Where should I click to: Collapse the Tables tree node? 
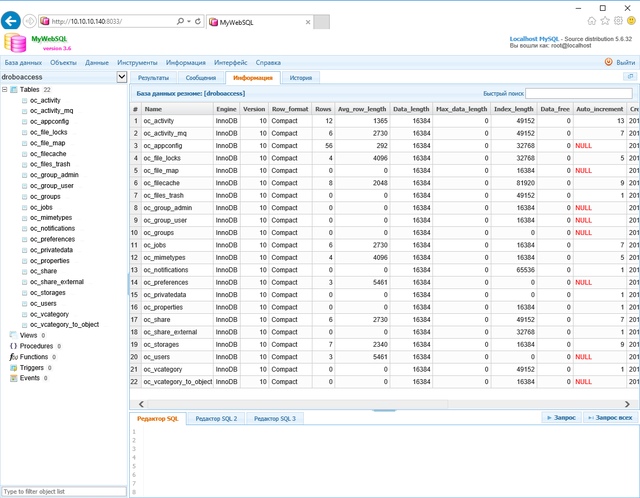click(x=5, y=89)
